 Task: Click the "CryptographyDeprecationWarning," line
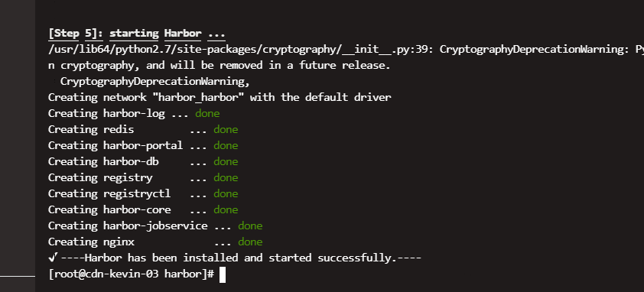point(155,81)
